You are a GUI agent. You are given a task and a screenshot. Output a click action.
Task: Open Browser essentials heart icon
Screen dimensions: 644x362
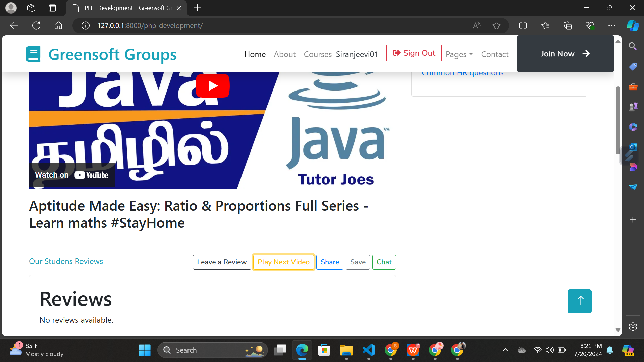pos(590,25)
